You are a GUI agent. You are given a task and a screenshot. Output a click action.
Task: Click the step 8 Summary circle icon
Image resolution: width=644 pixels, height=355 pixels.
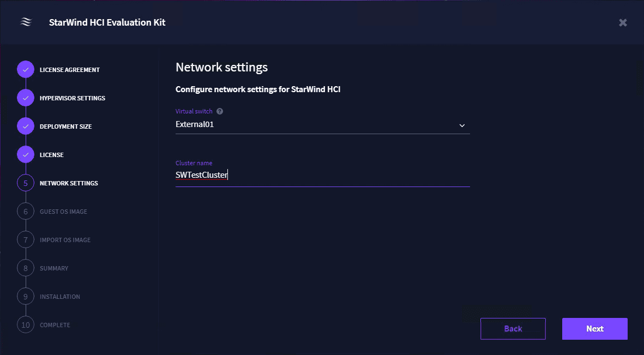(26, 268)
